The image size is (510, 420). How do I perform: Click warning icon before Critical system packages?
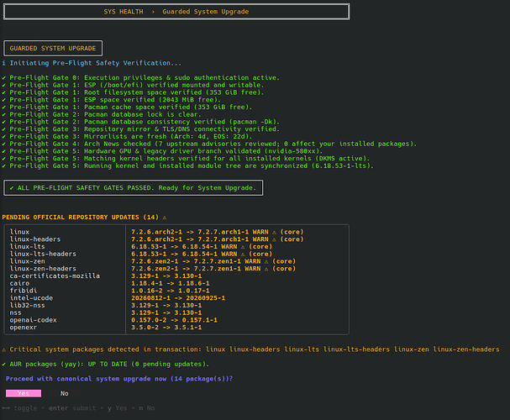coord(4,349)
